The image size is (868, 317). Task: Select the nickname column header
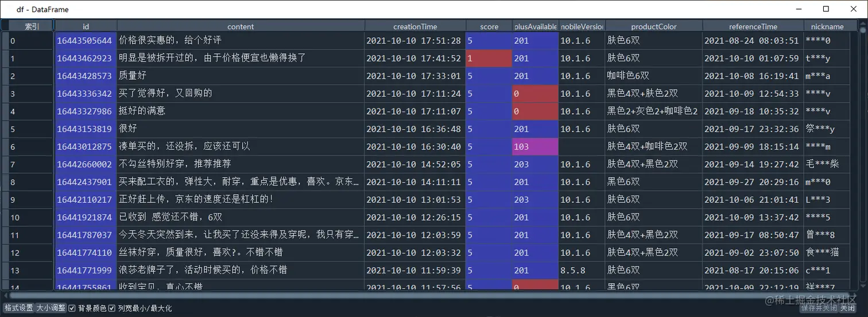coord(827,26)
